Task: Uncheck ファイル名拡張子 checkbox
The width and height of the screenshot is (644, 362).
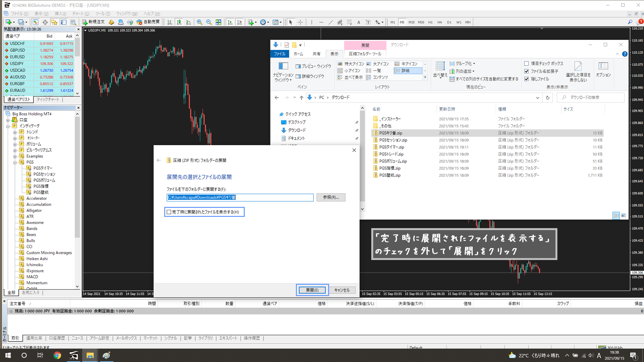Action: (526, 71)
